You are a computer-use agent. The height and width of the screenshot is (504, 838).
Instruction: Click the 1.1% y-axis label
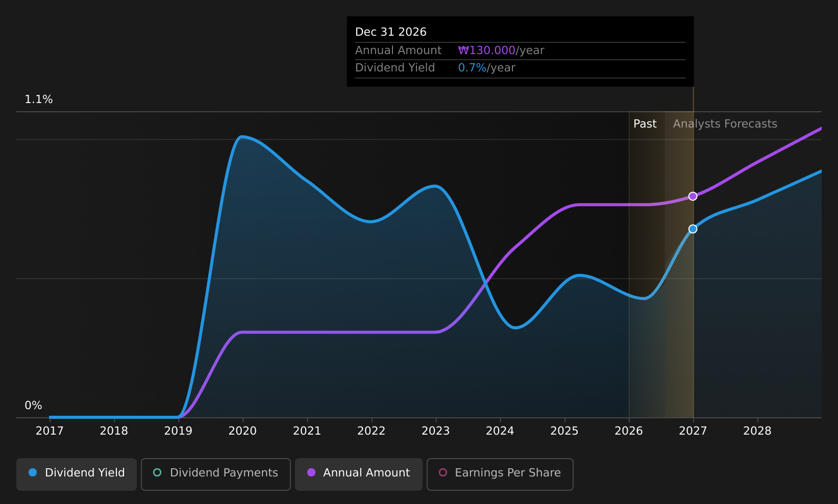39,99
